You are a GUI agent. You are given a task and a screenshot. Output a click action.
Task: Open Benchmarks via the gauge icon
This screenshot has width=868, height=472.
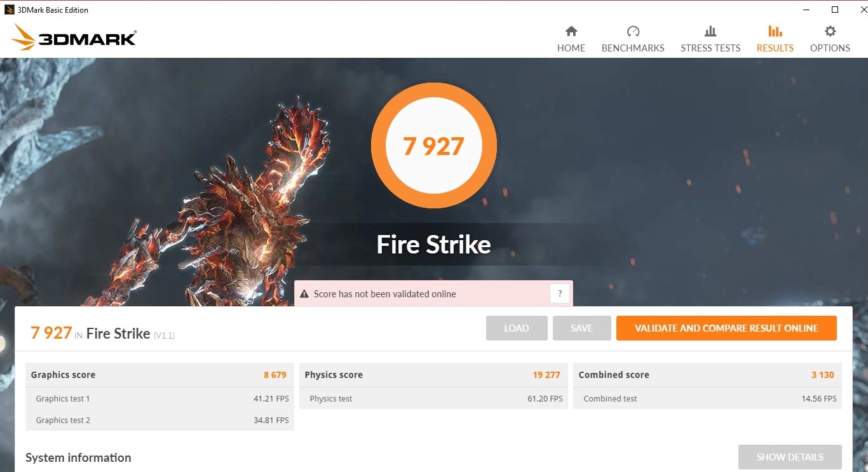[633, 31]
